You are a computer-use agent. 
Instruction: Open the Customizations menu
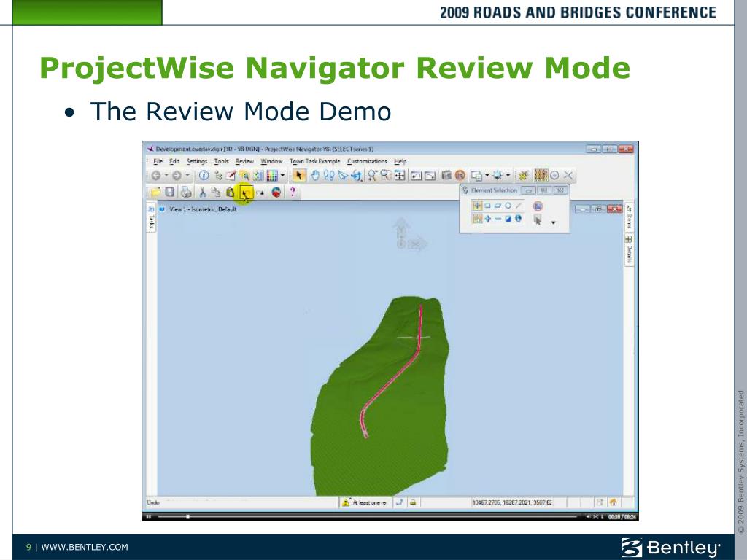[x=368, y=161]
